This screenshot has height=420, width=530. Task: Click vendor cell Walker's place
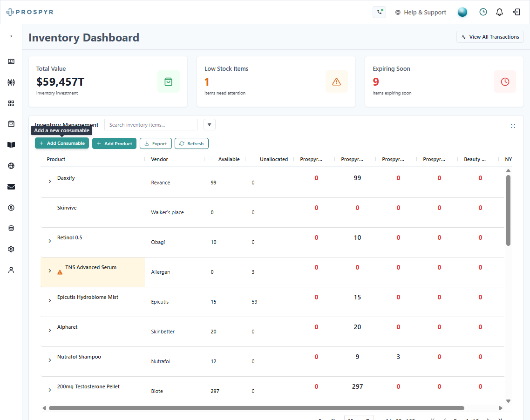[x=167, y=212]
